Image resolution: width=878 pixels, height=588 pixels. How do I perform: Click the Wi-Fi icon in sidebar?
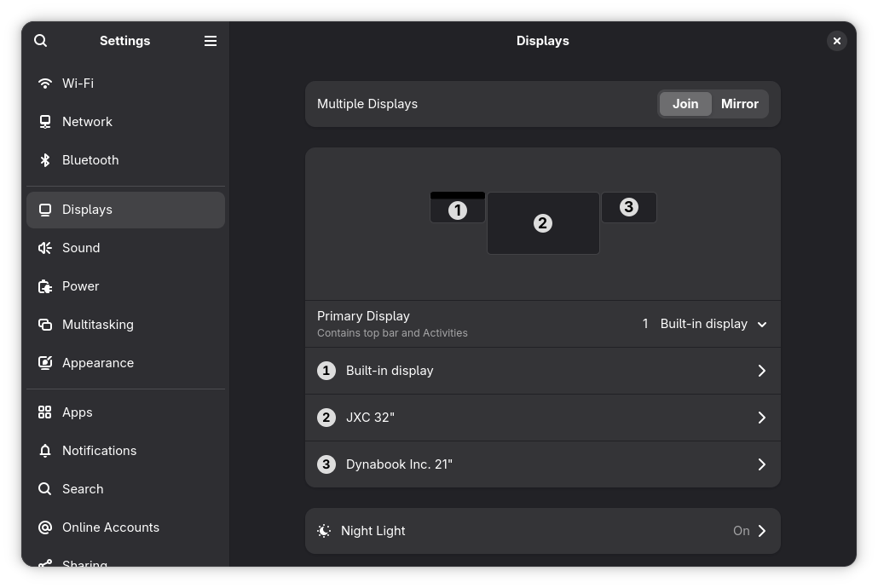click(x=45, y=84)
